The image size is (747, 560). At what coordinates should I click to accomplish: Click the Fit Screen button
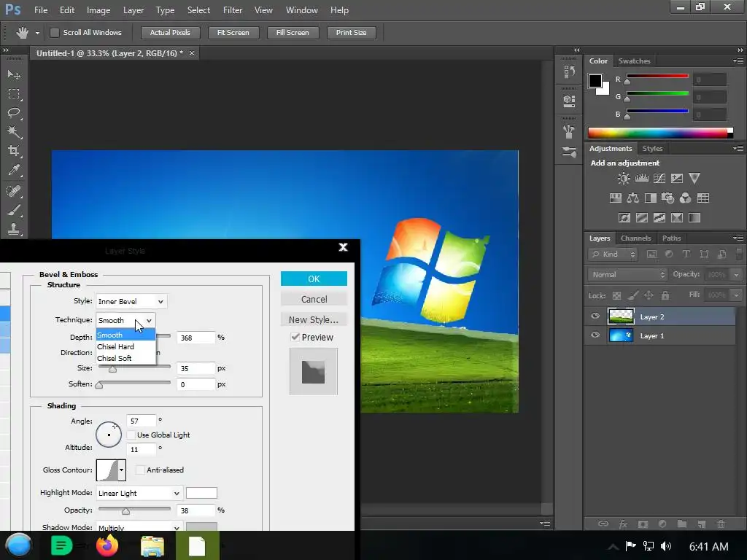pyautogui.click(x=233, y=33)
